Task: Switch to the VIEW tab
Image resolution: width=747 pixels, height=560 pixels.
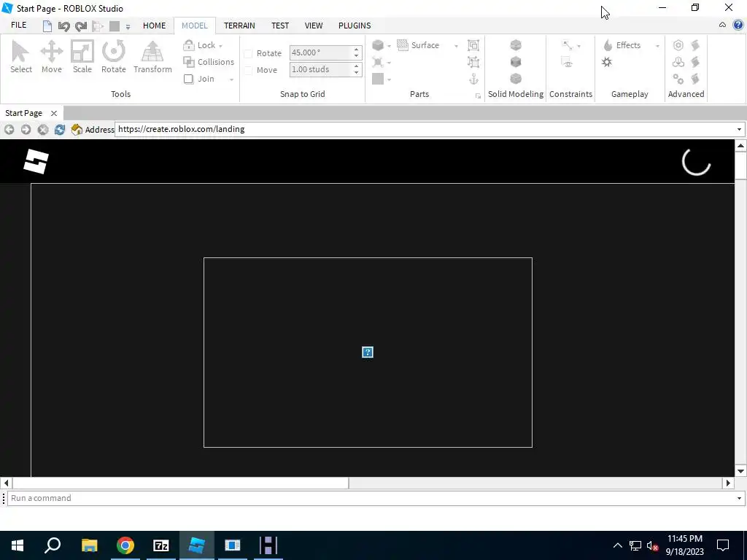Action: 314,26
